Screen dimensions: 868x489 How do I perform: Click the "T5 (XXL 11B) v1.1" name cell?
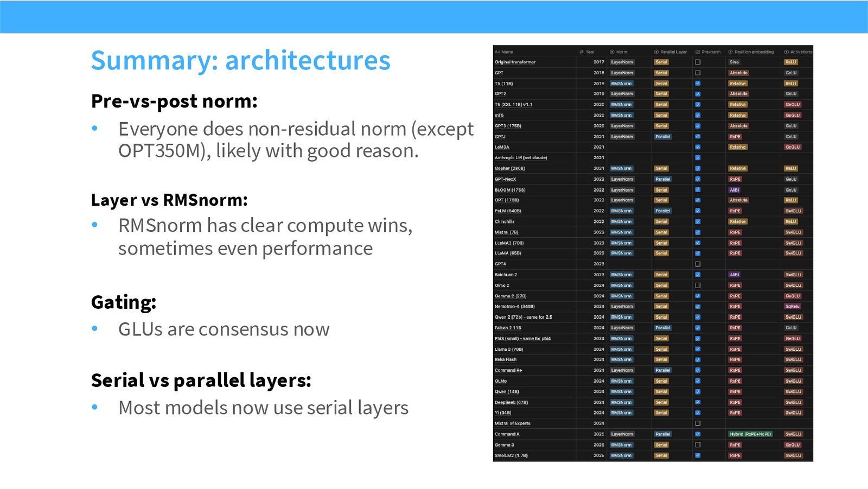513,105
